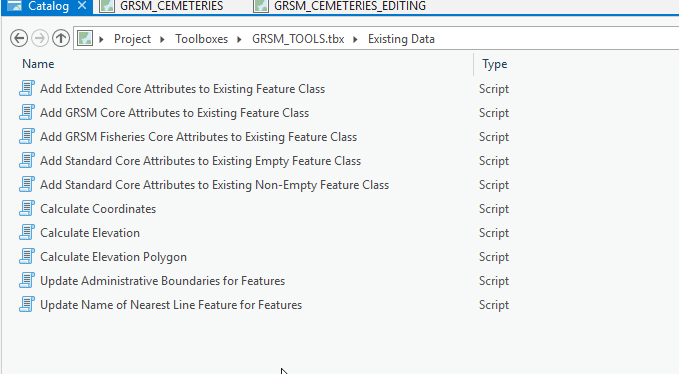This screenshot has width=679, height=374.
Task: Click script icon for Calculate Coordinates
Action: [x=27, y=208]
